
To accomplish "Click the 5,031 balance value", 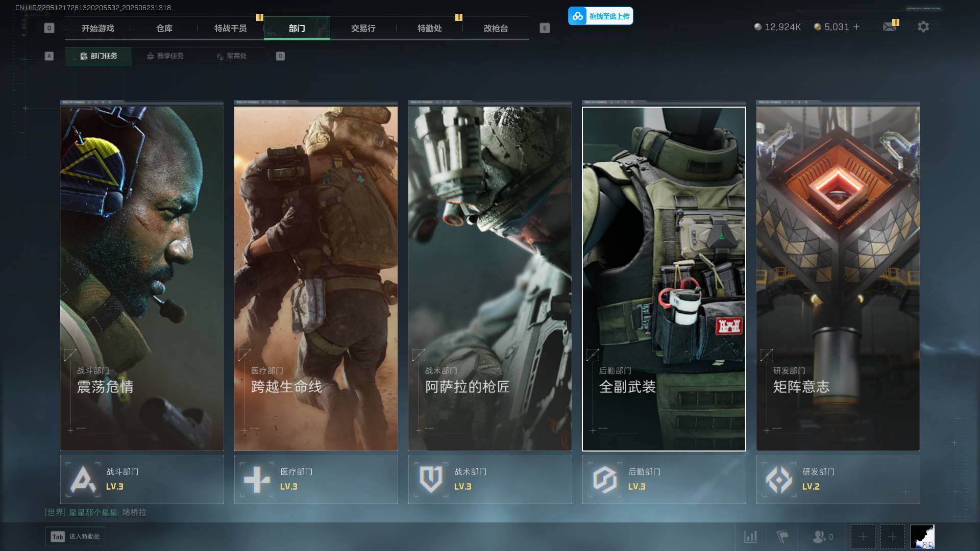I will click(x=837, y=27).
